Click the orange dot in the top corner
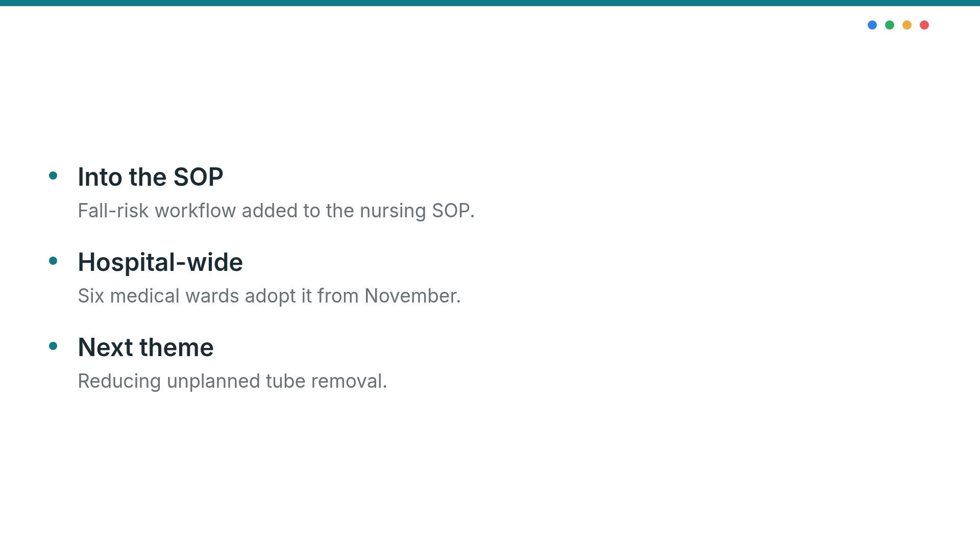 point(907,25)
